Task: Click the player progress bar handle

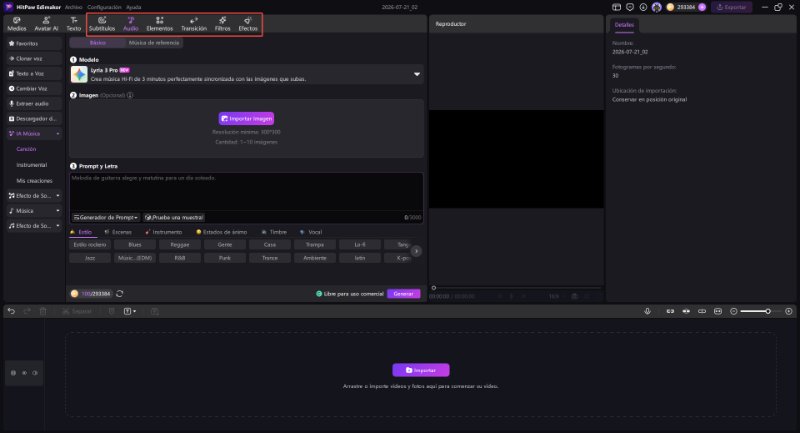Action: coord(434,288)
